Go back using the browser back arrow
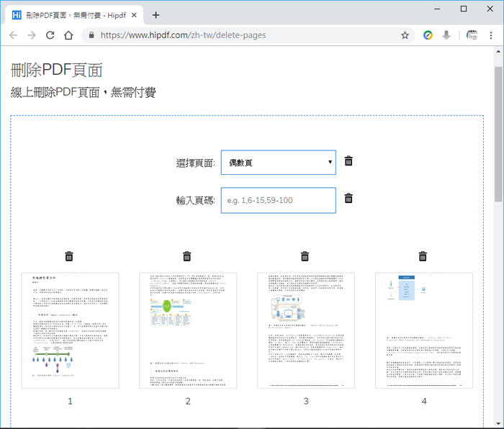 pos(13,35)
